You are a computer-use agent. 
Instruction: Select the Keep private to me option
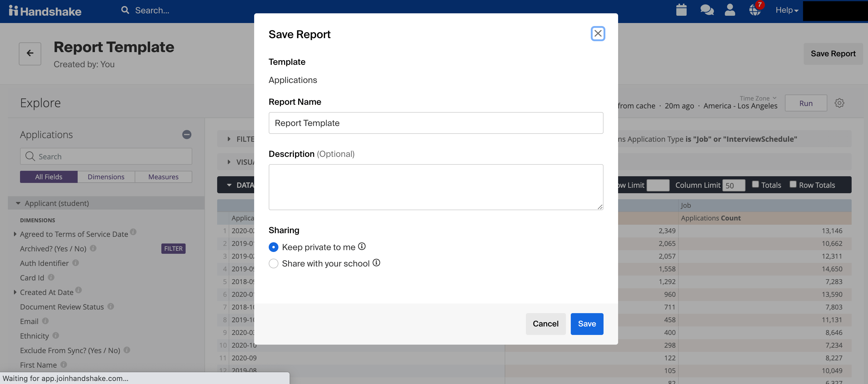pos(273,247)
